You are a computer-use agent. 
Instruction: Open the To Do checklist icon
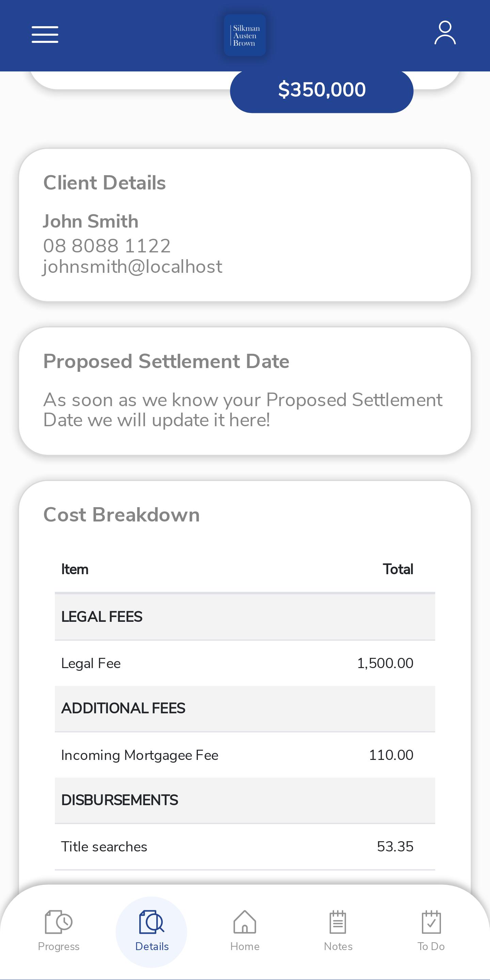click(x=431, y=922)
